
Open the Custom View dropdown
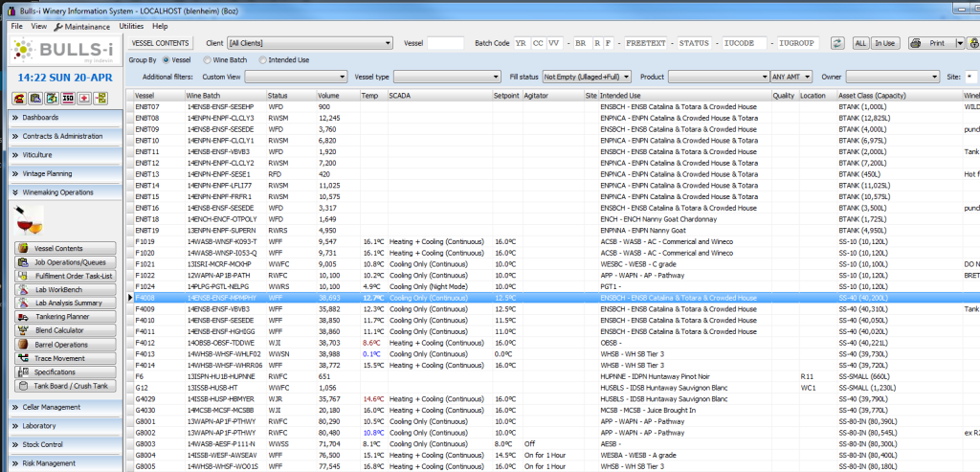tap(296, 77)
